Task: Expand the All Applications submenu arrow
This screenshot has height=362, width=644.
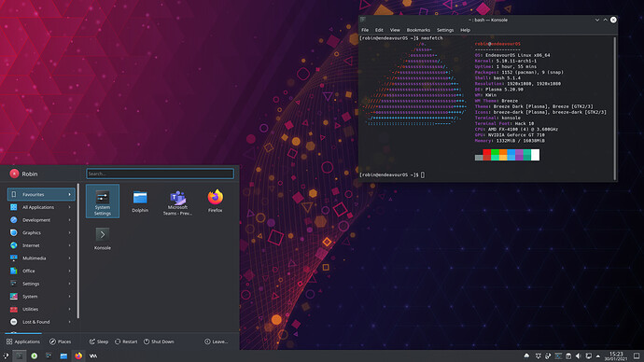Action: 69,207
